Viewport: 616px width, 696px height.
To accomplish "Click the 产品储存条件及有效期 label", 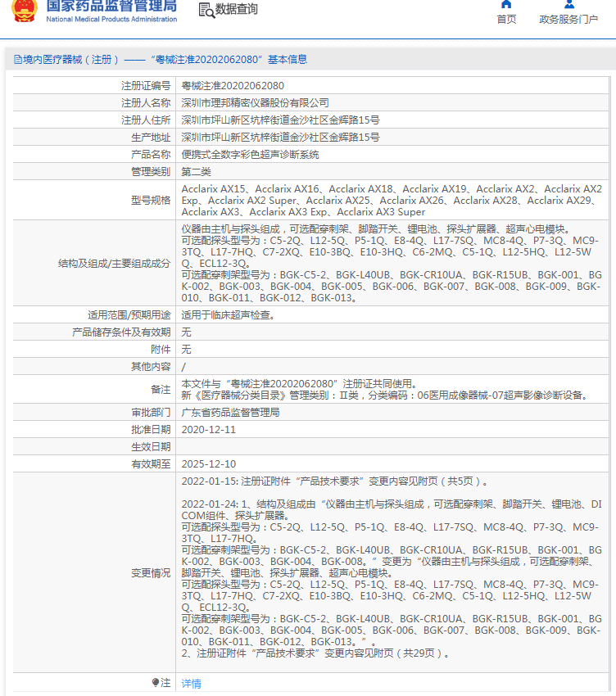I will coord(121,332).
